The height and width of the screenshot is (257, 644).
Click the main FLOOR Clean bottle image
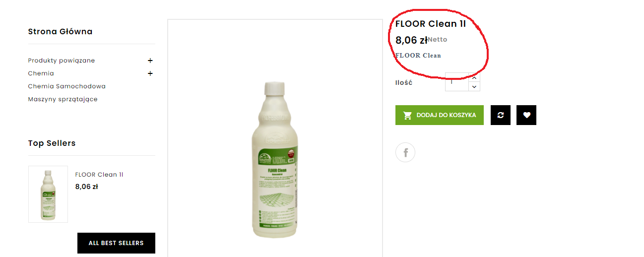275,159
